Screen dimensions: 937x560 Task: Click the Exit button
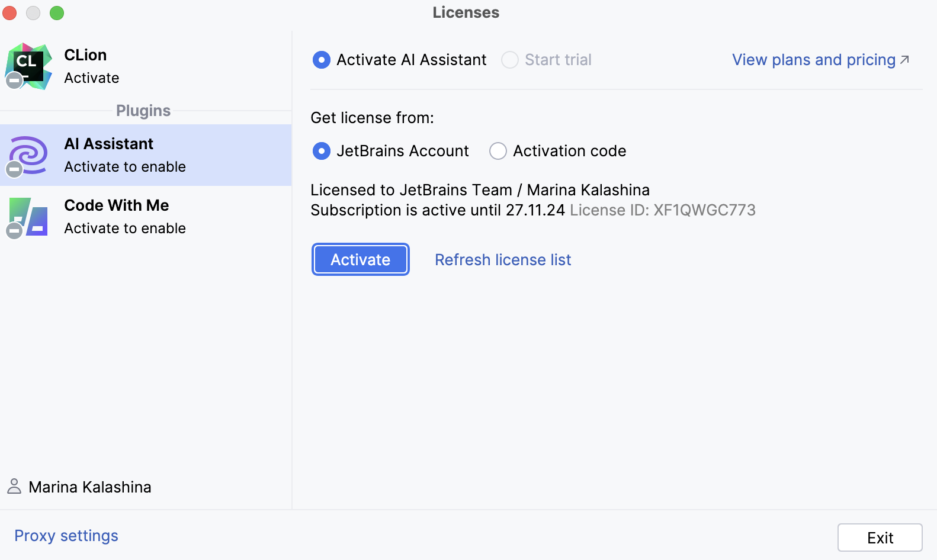tap(880, 538)
